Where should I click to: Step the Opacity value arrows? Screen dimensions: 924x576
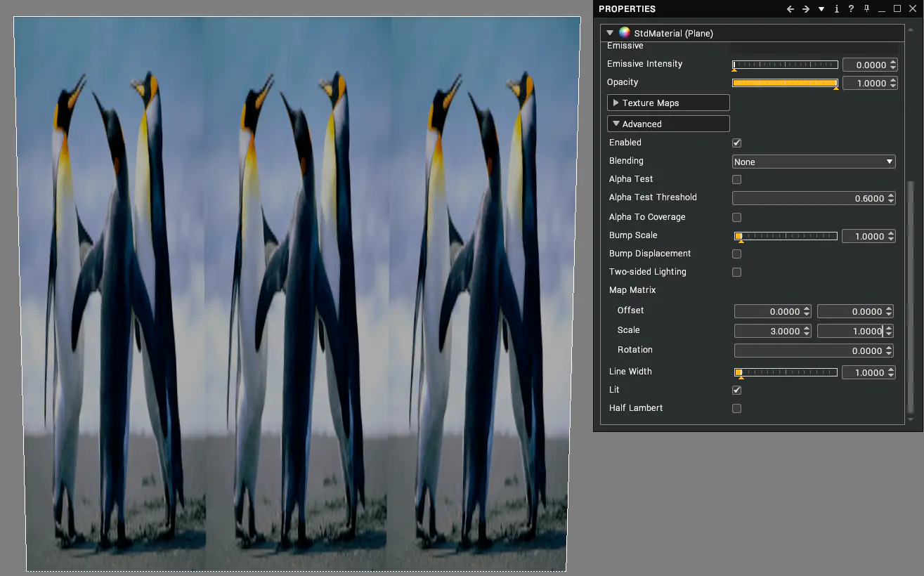(x=893, y=83)
